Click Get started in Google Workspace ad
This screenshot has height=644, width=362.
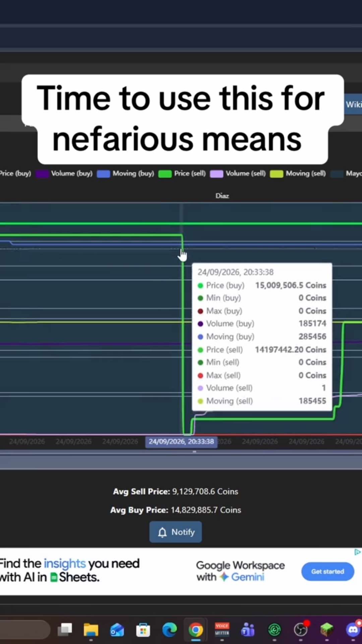click(x=328, y=572)
